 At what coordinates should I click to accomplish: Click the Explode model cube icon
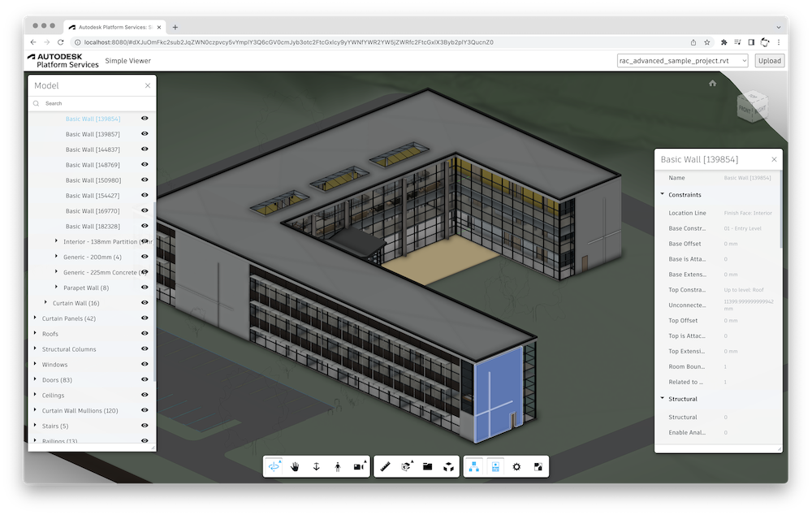448,467
